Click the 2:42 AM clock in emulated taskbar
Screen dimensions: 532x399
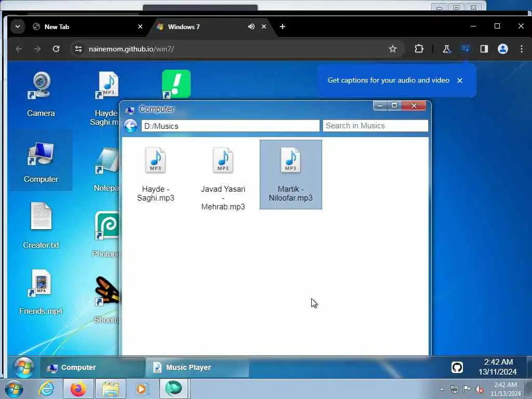[498, 367]
